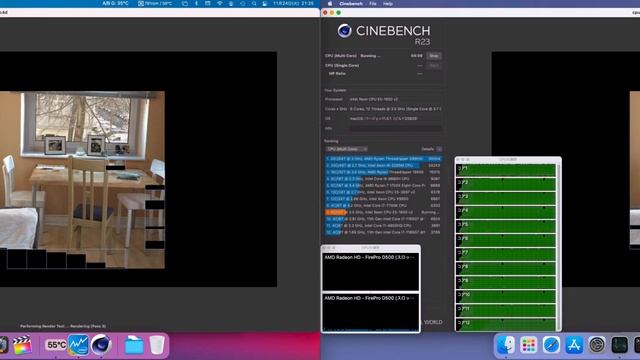Screen dimensions: 640x360
Task: Click the Cinebench logo sphere icon
Action: point(344,31)
